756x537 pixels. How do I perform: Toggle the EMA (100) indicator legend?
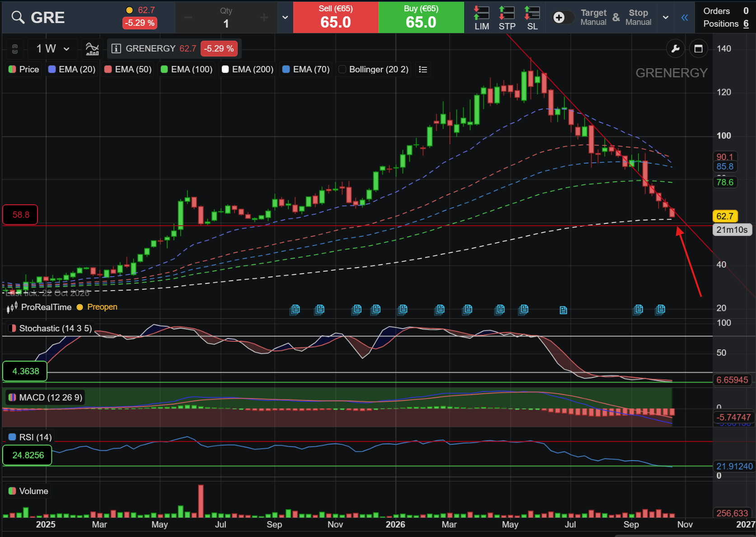187,69
